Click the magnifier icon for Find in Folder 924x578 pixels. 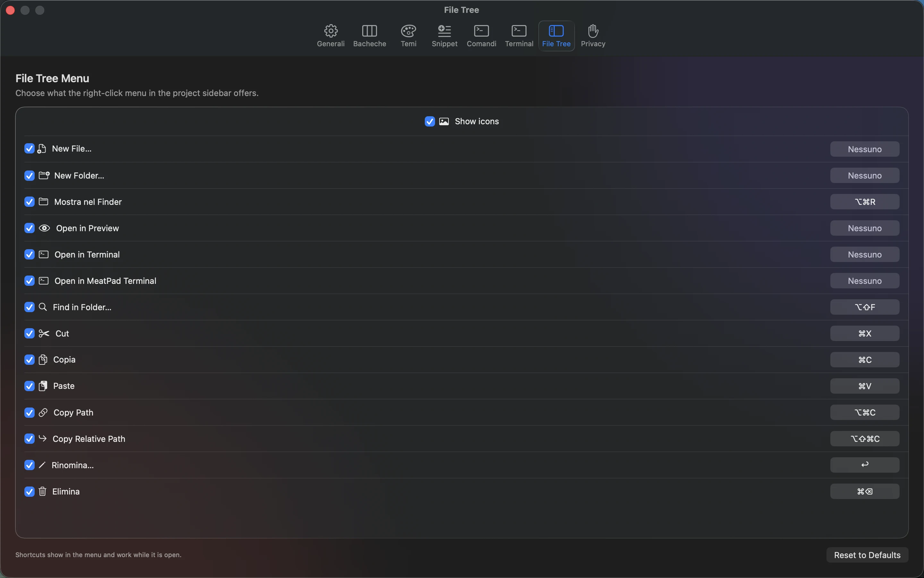[43, 307]
